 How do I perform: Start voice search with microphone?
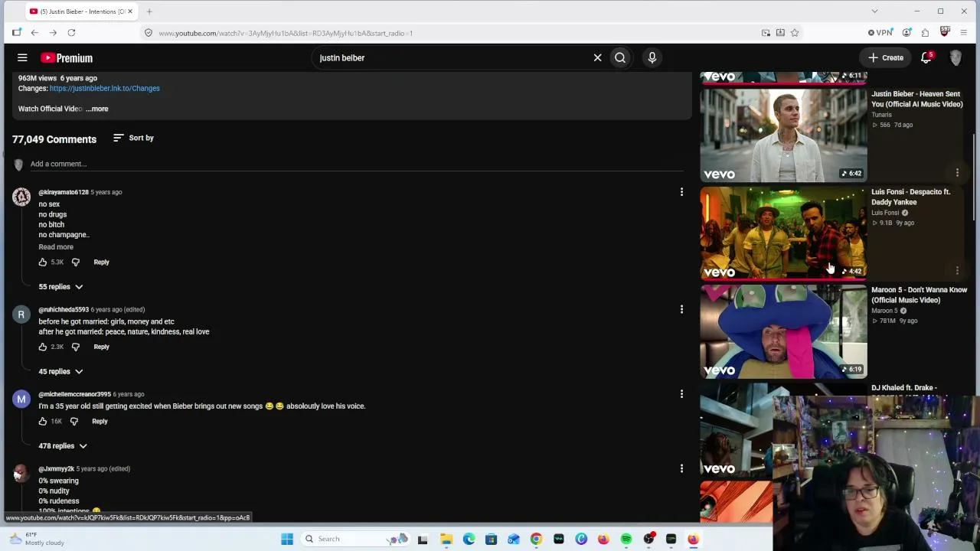[652, 57]
